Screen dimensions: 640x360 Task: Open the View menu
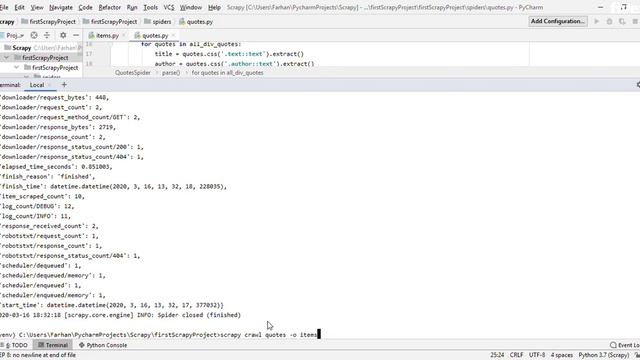coord(37,7)
